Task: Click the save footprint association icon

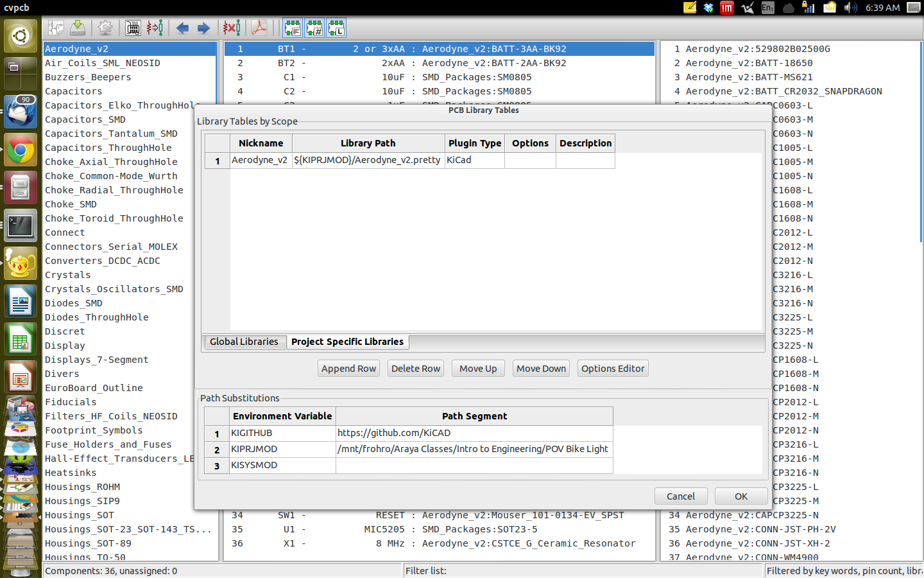Action: (x=78, y=28)
